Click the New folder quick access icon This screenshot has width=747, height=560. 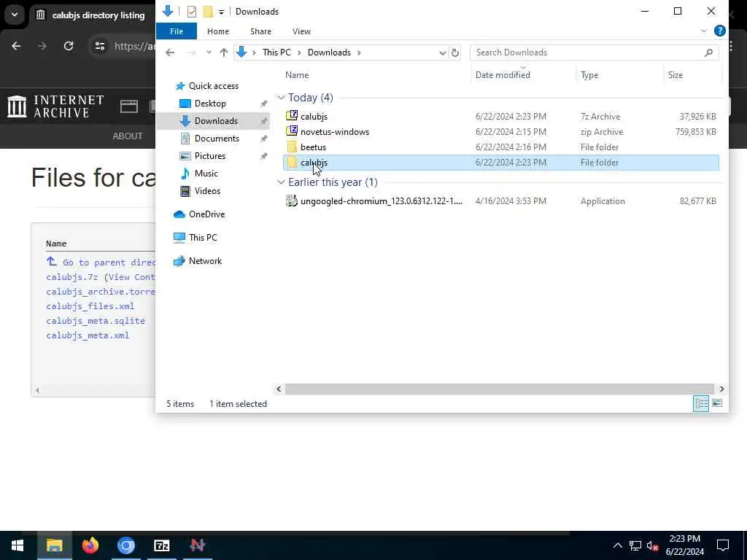tap(208, 12)
